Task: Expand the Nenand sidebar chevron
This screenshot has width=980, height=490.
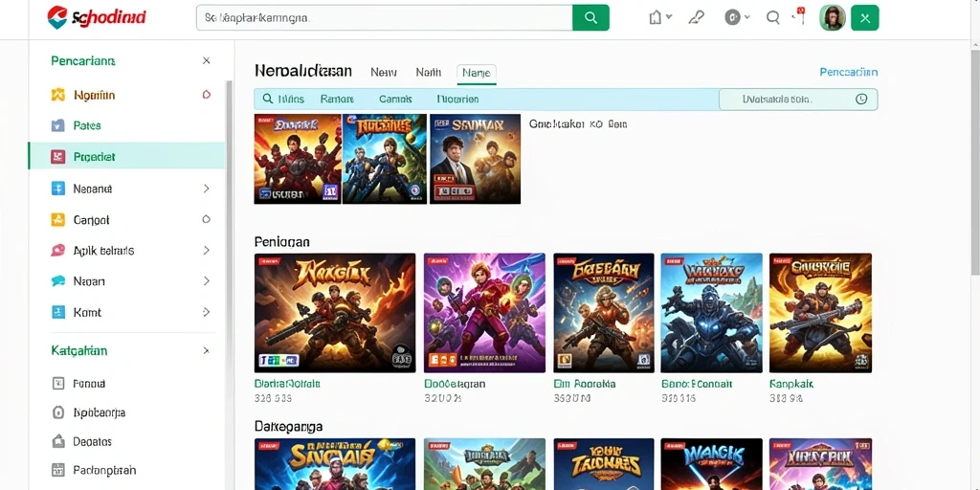Action: (207, 189)
